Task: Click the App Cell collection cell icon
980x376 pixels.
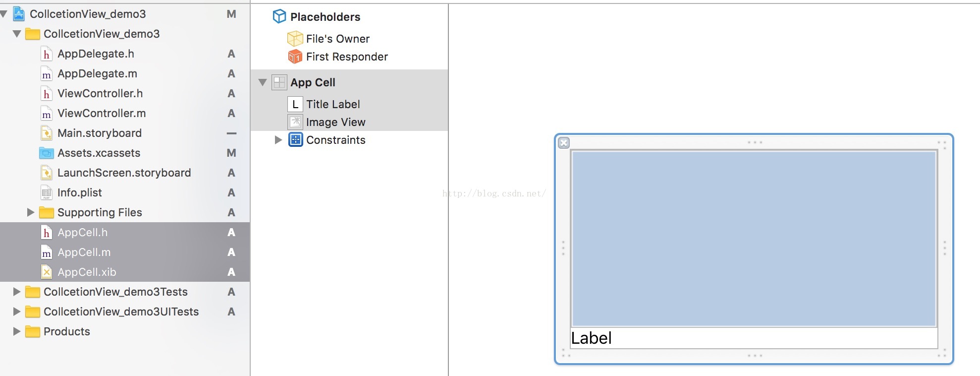Action: pos(279,82)
